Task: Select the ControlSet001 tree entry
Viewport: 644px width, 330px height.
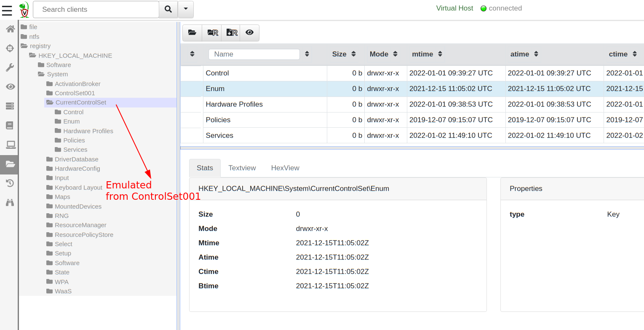Action: (75, 93)
